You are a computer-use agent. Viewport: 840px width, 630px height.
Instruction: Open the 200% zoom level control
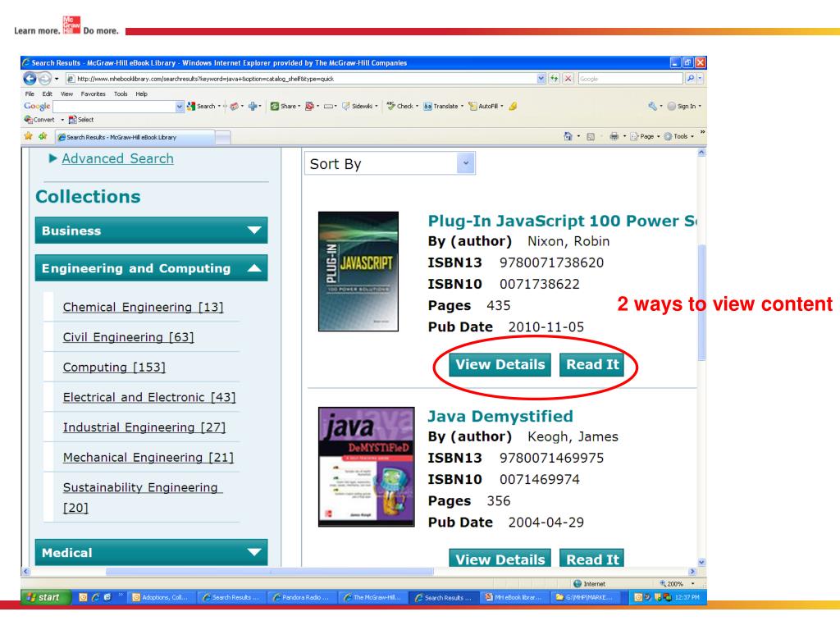pos(678,583)
